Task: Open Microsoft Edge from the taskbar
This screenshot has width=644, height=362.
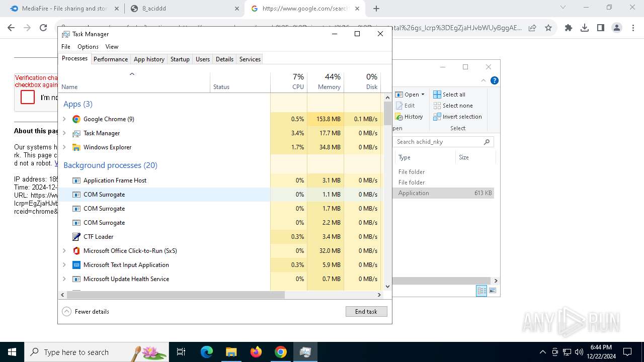Action: tap(207, 352)
